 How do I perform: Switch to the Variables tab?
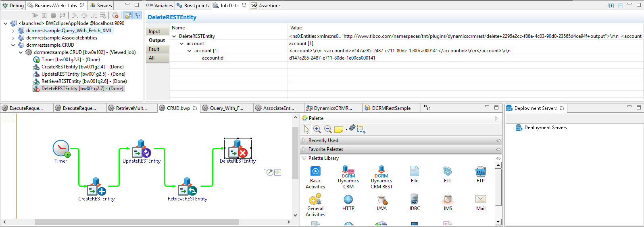pos(160,5)
